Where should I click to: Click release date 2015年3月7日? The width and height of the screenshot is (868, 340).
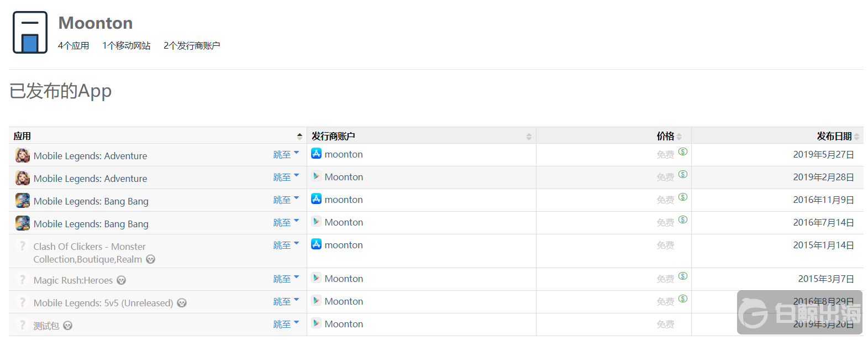[826, 279]
